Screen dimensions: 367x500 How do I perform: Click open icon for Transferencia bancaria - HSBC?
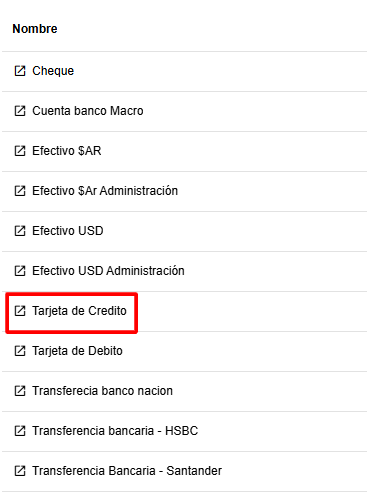[x=20, y=431]
